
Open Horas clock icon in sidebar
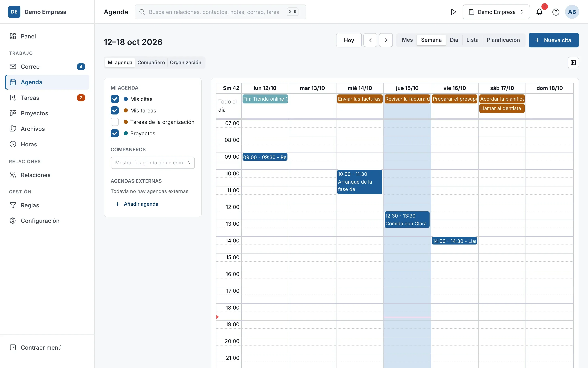[13, 144]
